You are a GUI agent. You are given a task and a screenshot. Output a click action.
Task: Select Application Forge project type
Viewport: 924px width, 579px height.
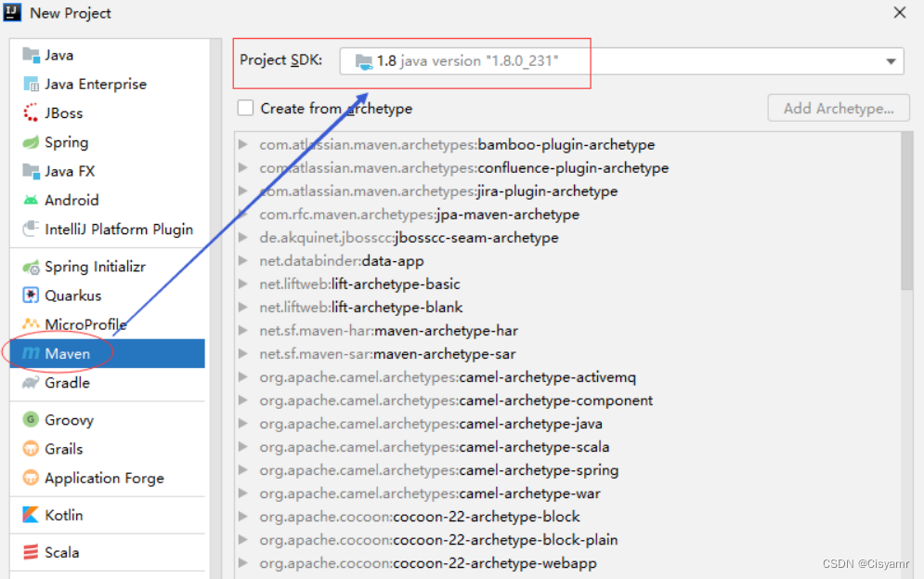[107, 478]
